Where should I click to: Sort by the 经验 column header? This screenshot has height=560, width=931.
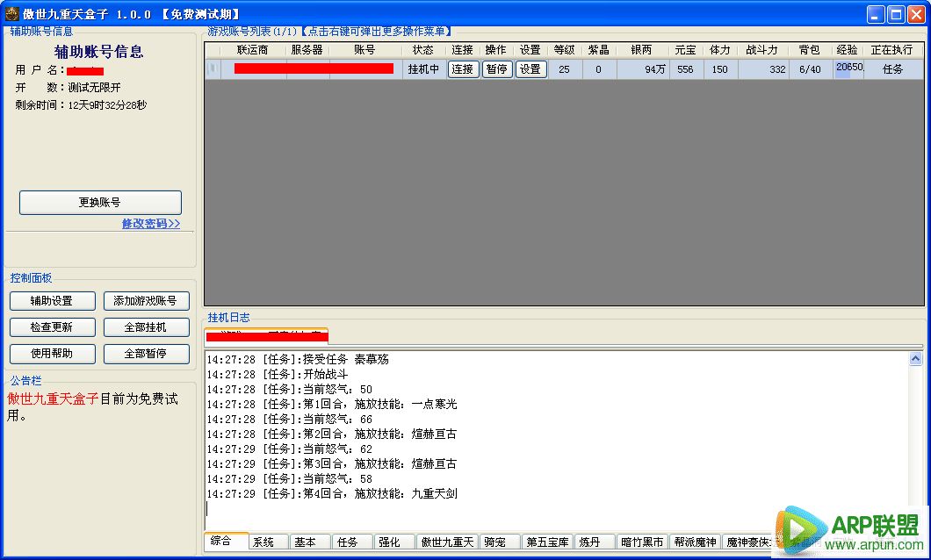(848, 50)
